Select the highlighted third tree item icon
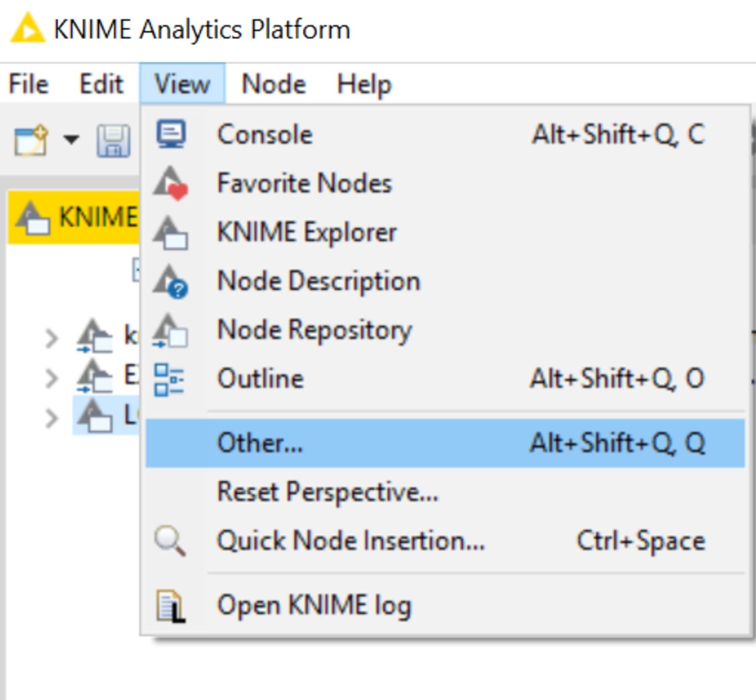Screen dimensions: 756x700 95,416
